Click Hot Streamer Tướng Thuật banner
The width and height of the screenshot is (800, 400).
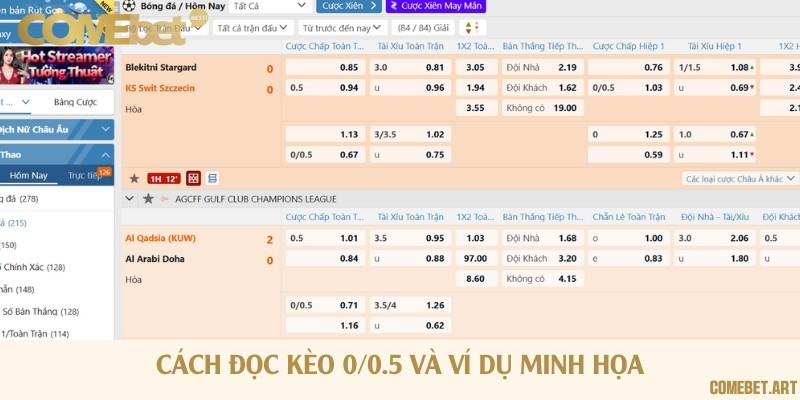point(57,65)
